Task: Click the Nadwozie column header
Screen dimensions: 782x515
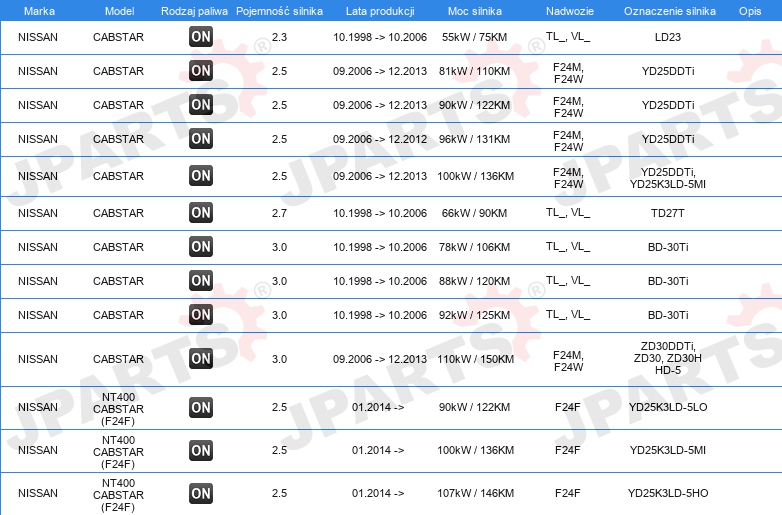Action: [x=570, y=11]
